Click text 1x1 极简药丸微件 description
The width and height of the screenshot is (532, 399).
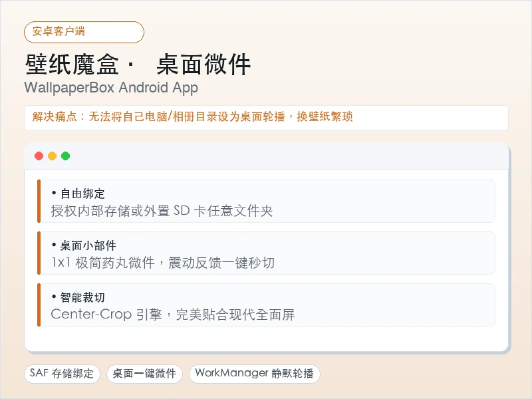pos(163,263)
